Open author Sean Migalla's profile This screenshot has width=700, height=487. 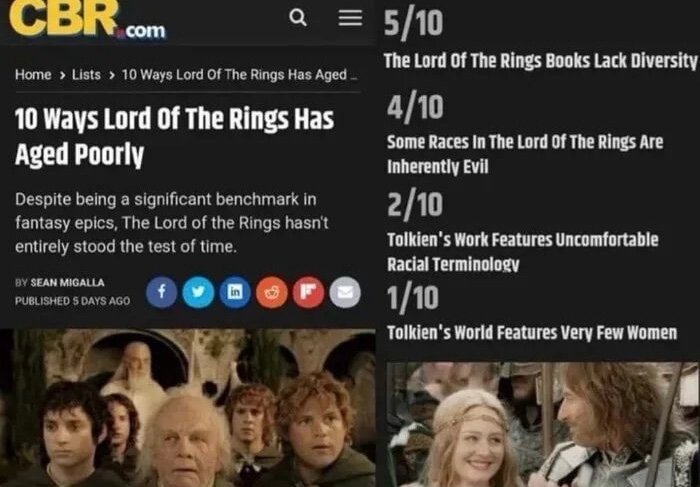pyautogui.click(x=67, y=283)
